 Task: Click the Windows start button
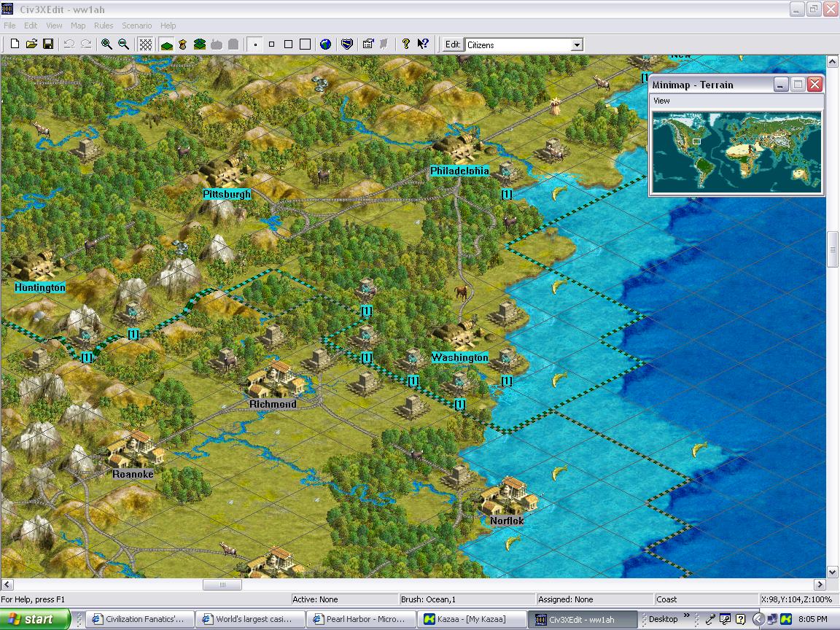tap(35, 619)
